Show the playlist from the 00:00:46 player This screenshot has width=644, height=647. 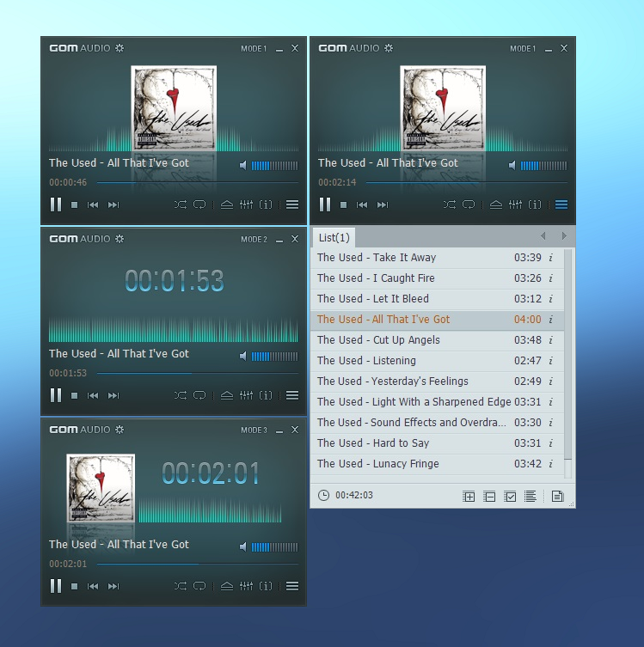click(292, 204)
